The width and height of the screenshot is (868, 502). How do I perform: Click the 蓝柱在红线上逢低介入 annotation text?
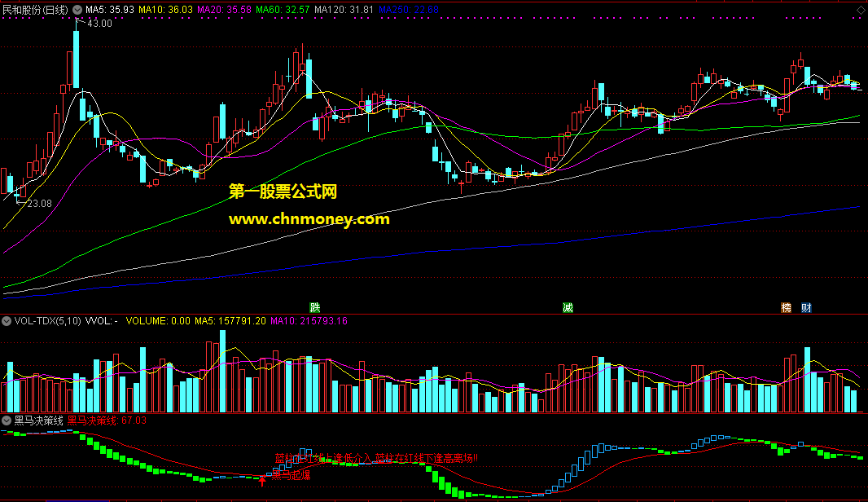[323, 458]
